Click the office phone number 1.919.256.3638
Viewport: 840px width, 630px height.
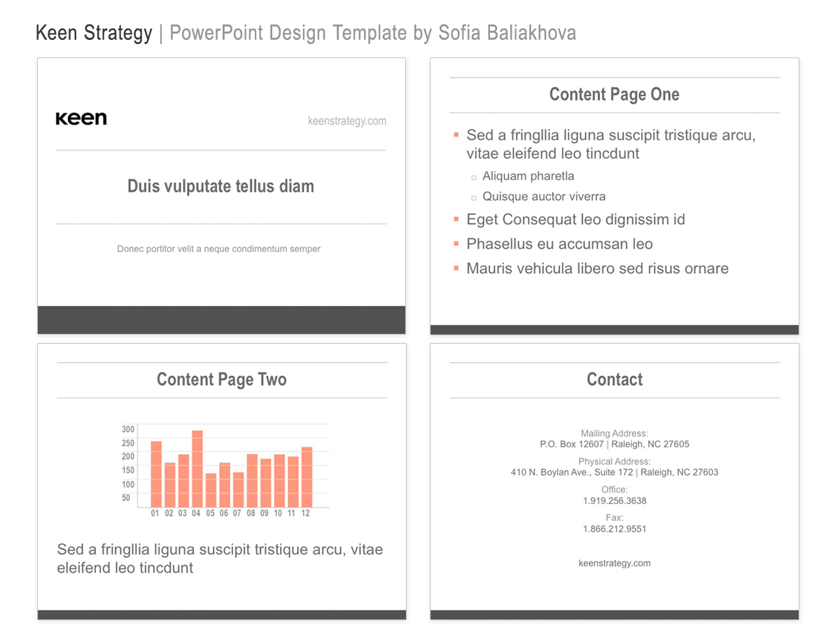[x=615, y=501]
